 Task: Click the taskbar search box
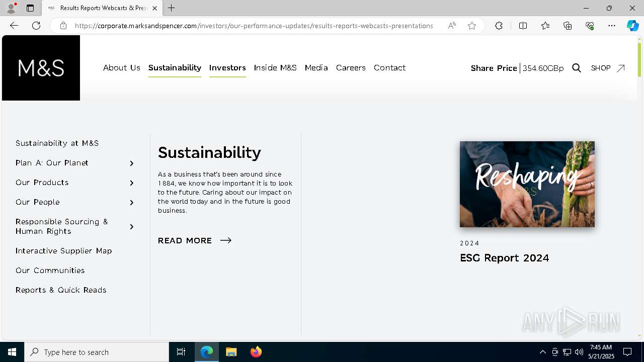click(x=97, y=352)
